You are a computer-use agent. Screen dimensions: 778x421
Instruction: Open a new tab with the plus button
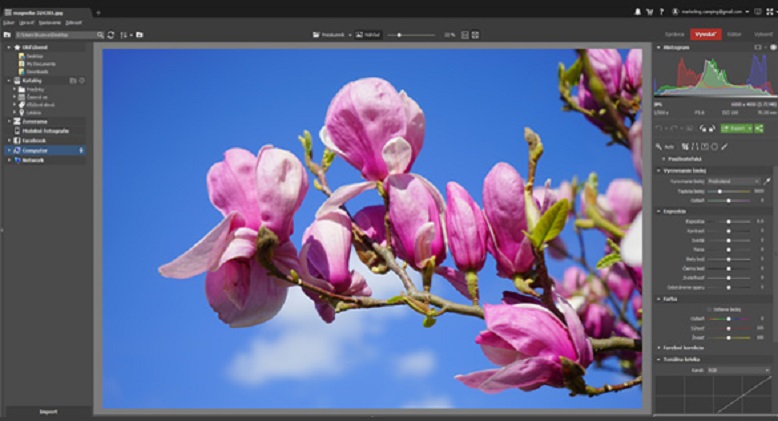pyautogui.click(x=98, y=12)
